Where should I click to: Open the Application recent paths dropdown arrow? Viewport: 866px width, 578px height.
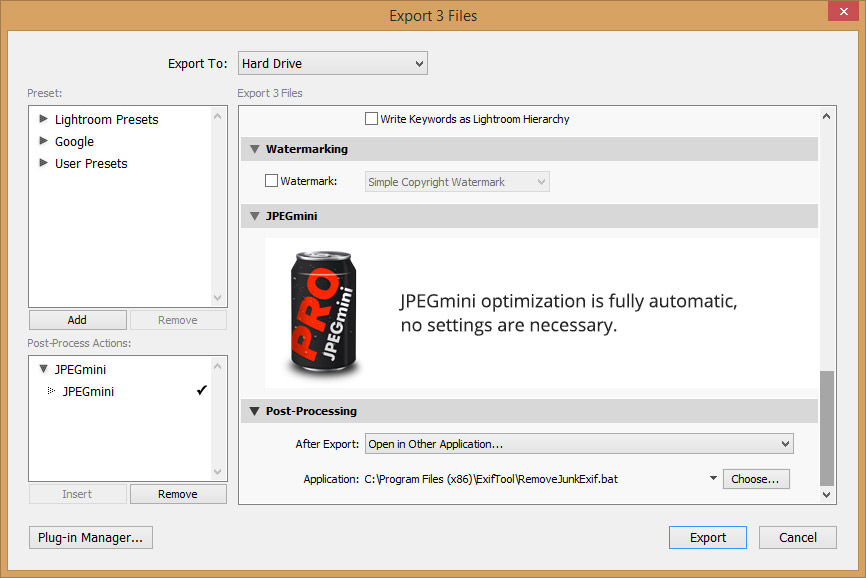click(713, 479)
